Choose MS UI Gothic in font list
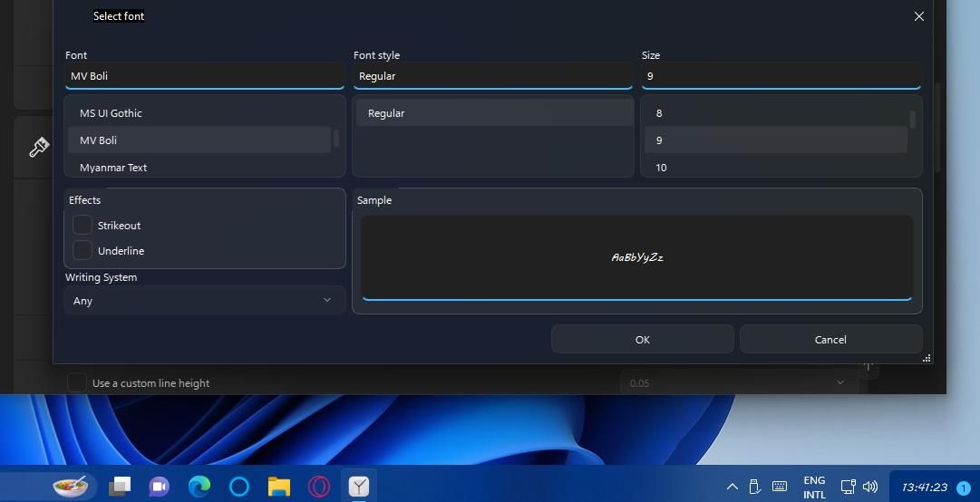980x502 pixels. tap(111, 113)
